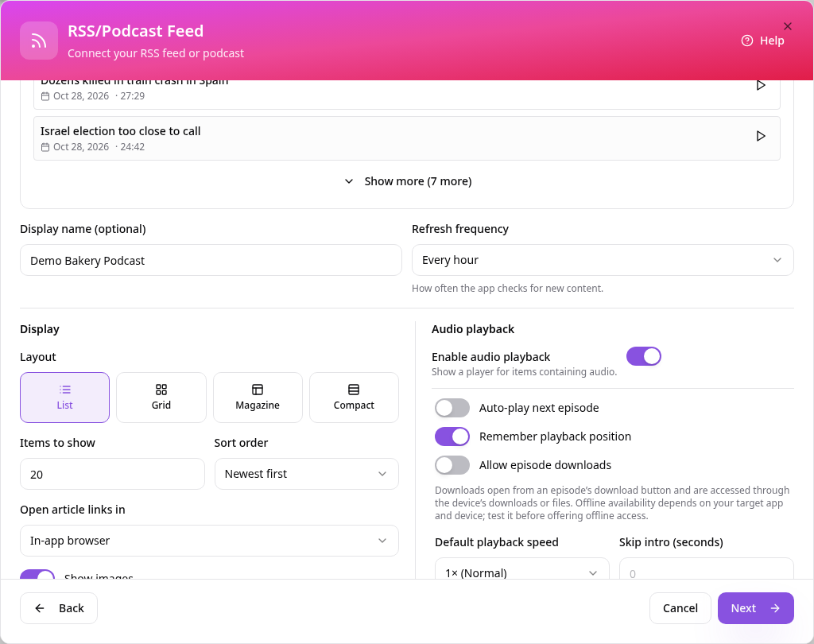Click the Items to show field
This screenshot has width=814, height=644.
pos(112,474)
